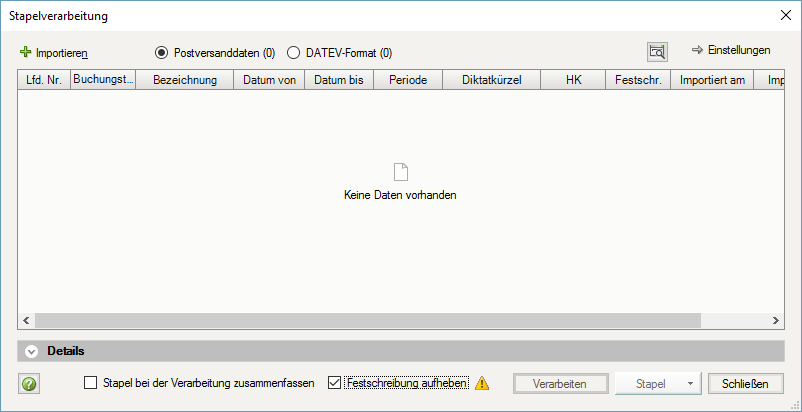Sort by the Datum von column header

[x=269, y=80]
